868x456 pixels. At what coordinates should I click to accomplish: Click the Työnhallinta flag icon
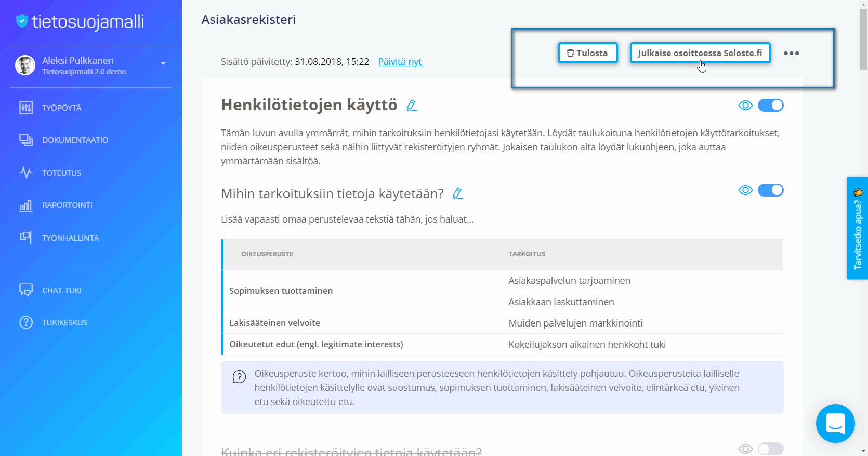[x=26, y=237]
